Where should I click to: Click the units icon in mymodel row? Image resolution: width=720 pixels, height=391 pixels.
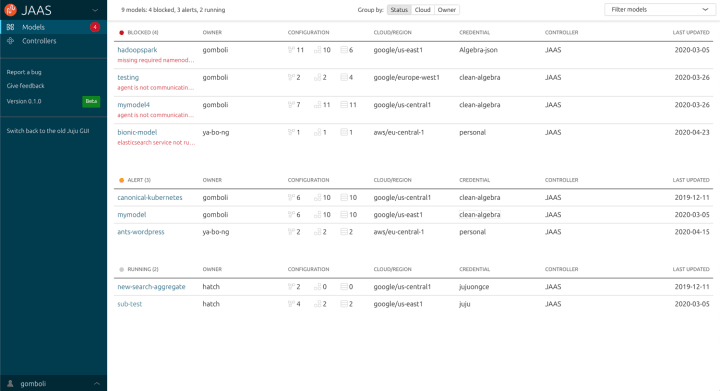coord(317,214)
